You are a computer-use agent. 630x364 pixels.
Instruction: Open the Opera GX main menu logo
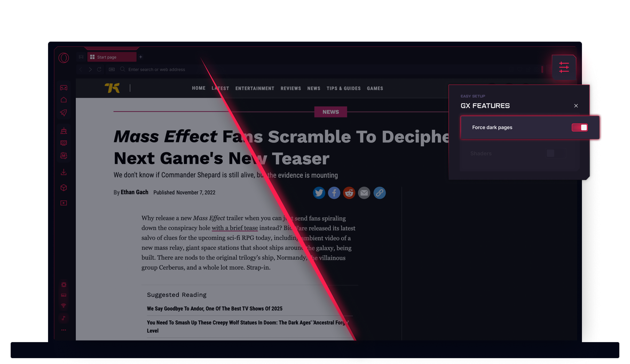click(x=64, y=58)
